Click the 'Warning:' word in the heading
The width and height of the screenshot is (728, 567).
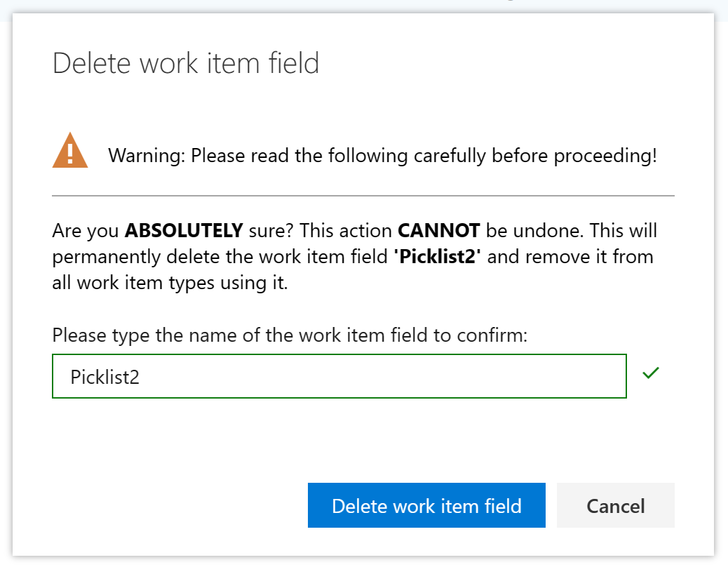click(147, 156)
